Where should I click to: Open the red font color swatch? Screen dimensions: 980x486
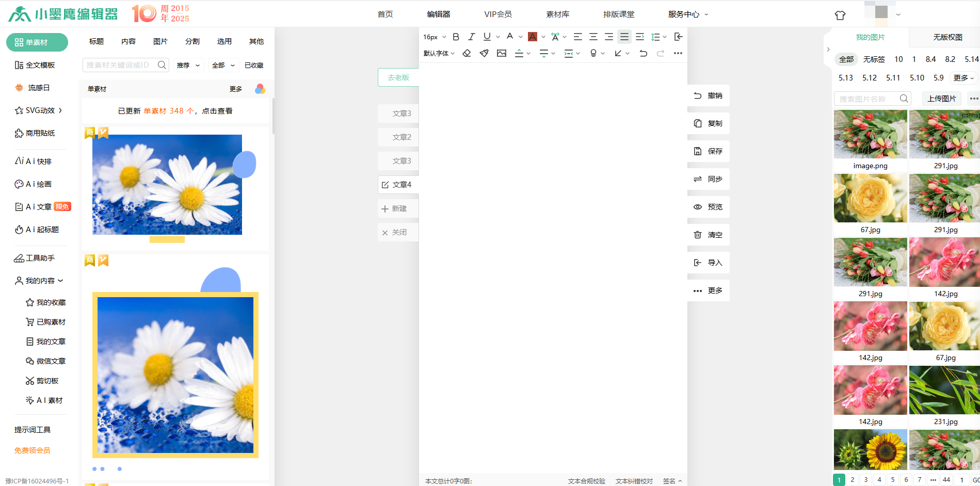click(x=533, y=36)
